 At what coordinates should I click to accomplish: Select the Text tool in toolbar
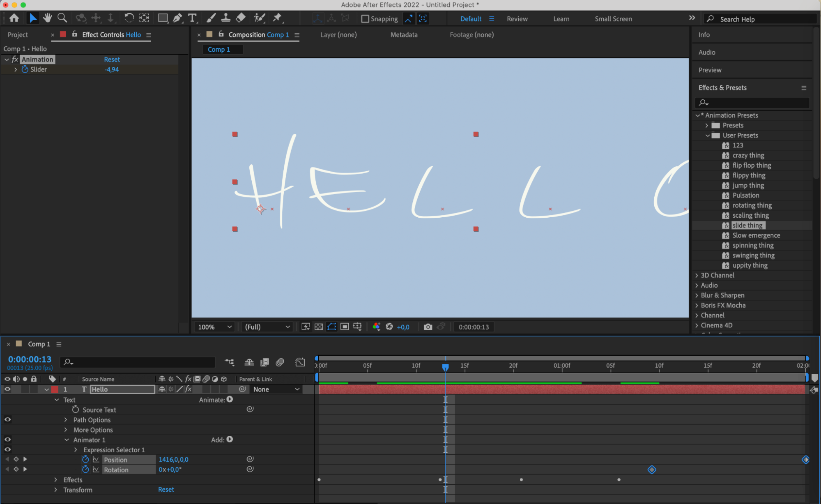[x=193, y=19]
